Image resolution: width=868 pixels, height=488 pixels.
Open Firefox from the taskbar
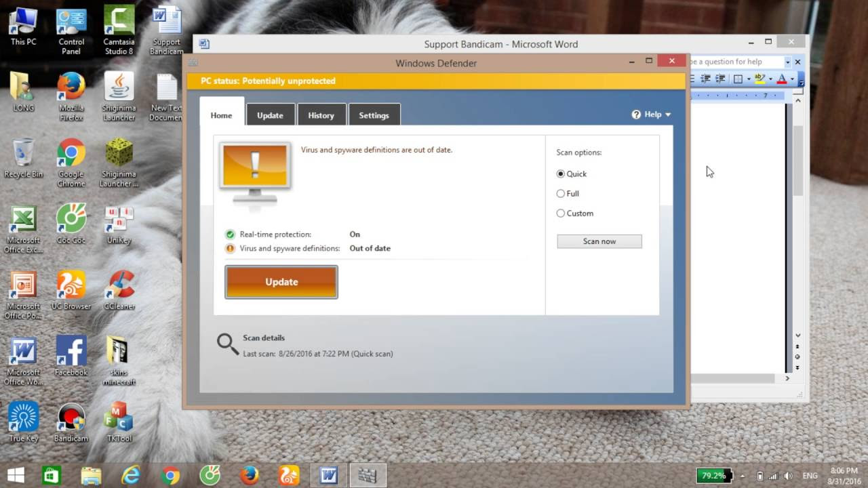point(250,476)
